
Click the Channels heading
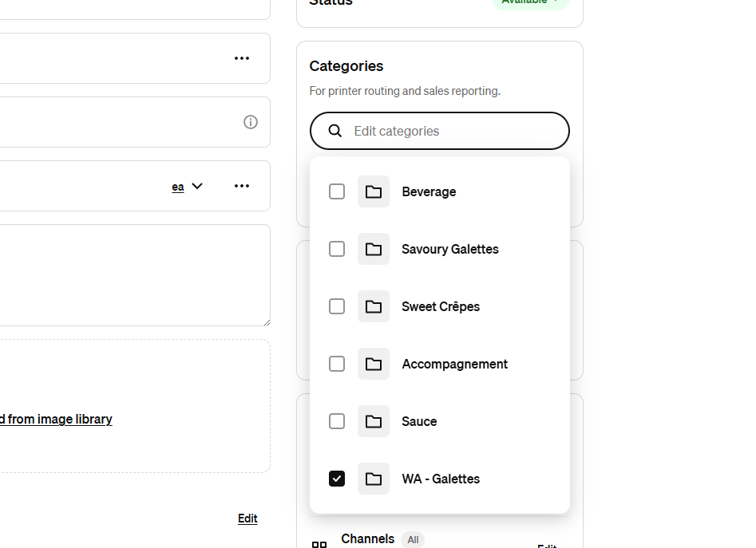pyautogui.click(x=368, y=539)
